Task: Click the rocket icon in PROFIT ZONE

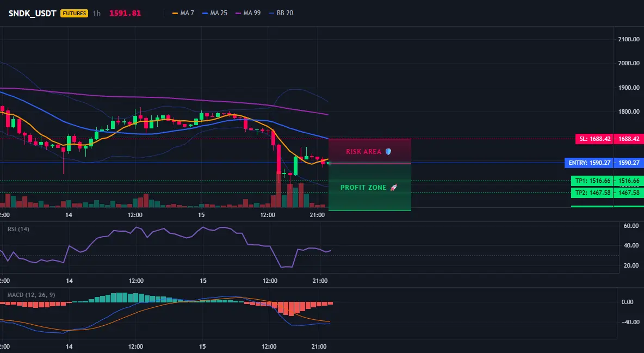Action: point(393,188)
